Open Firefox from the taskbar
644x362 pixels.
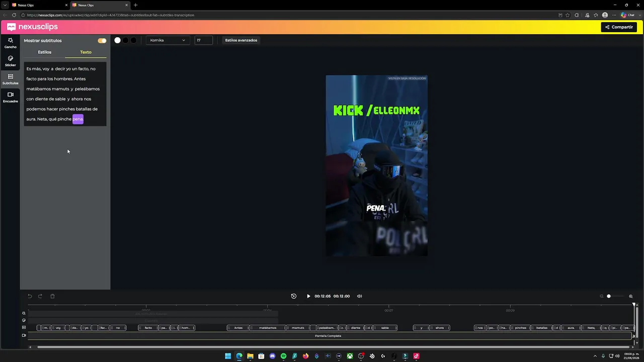click(x=305, y=356)
